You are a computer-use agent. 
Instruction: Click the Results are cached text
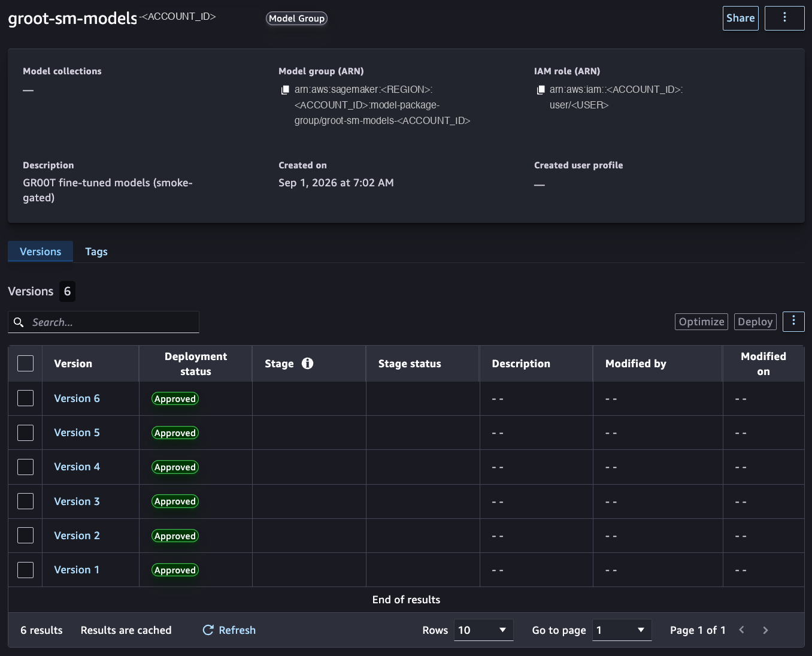(x=126, y=630)
